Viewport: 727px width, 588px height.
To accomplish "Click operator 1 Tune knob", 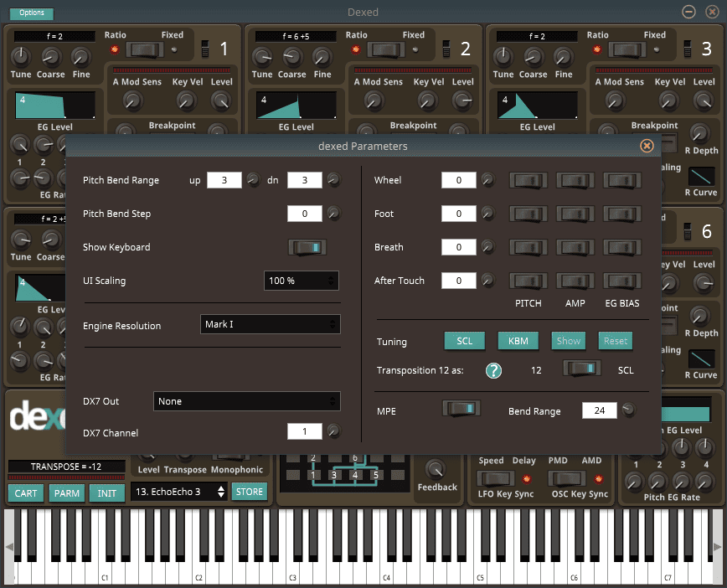I will [21, 57].
